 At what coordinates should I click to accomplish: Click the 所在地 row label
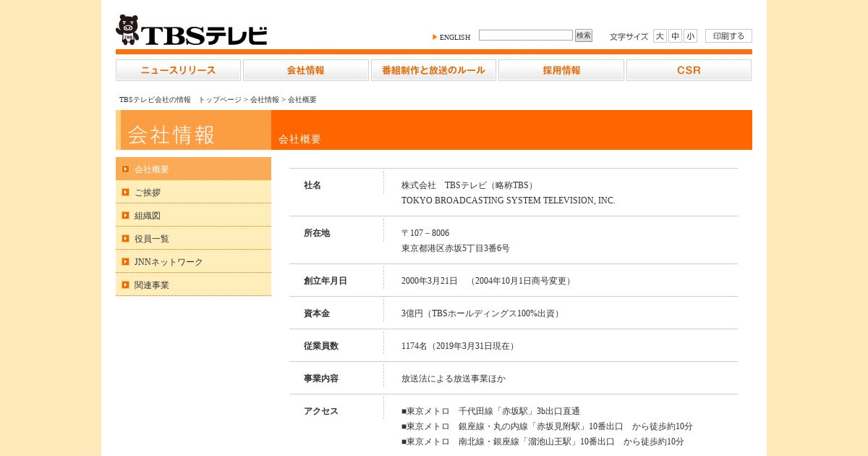pyautogui.click(x=317, y=233)
